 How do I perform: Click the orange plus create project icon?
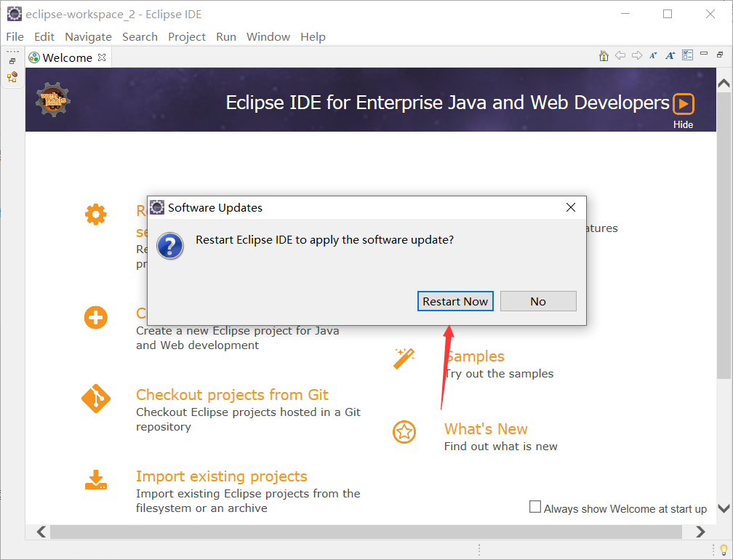[96, 318]
